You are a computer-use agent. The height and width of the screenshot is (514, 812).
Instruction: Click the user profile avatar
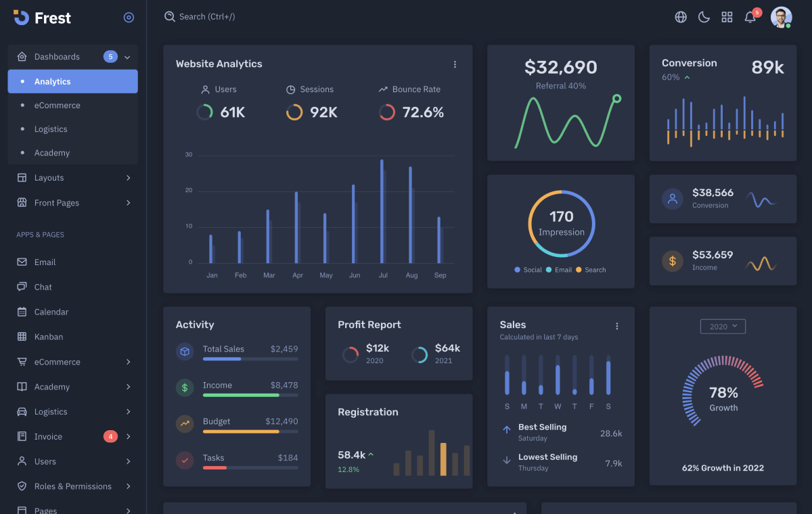781,17
